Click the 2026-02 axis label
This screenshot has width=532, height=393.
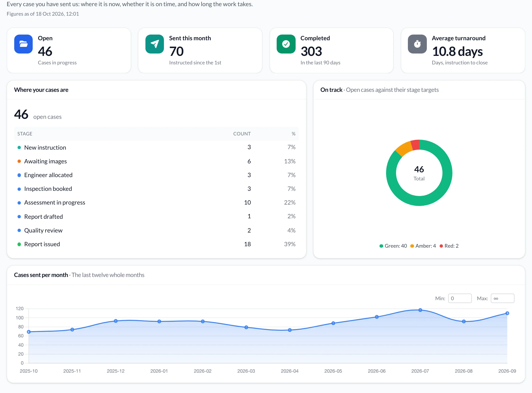click(203, 371)
